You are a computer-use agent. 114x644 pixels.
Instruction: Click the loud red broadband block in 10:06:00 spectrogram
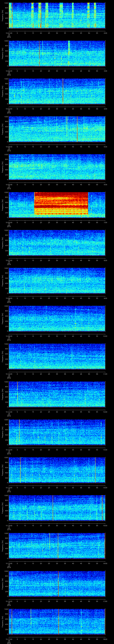click(x=61, y=203)
